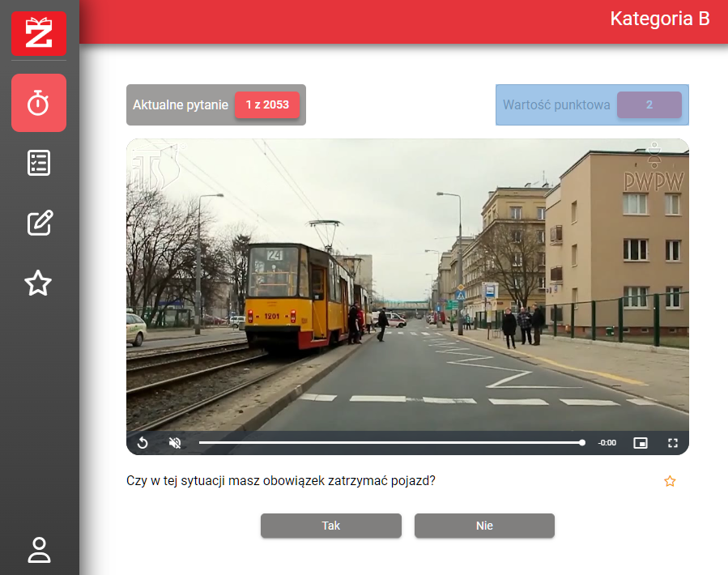
Task: Click the "Wartość punktowa" panel
Action: (556, 105)
